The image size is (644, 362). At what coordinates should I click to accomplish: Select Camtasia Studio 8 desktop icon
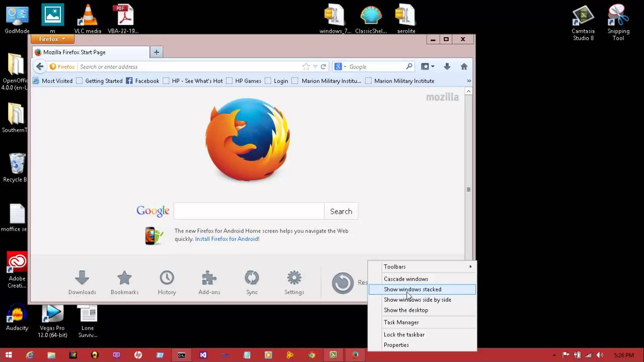tap(583, 23)
